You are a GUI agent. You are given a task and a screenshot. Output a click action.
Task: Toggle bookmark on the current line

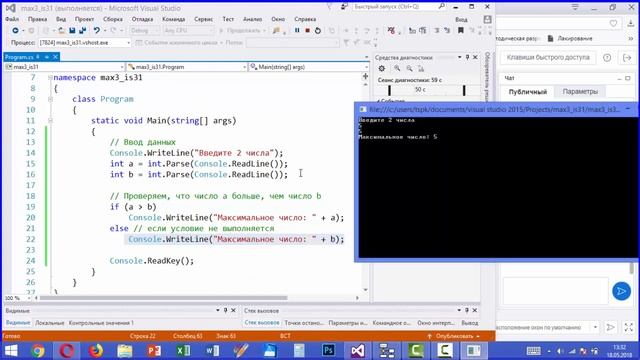(460, 31)
